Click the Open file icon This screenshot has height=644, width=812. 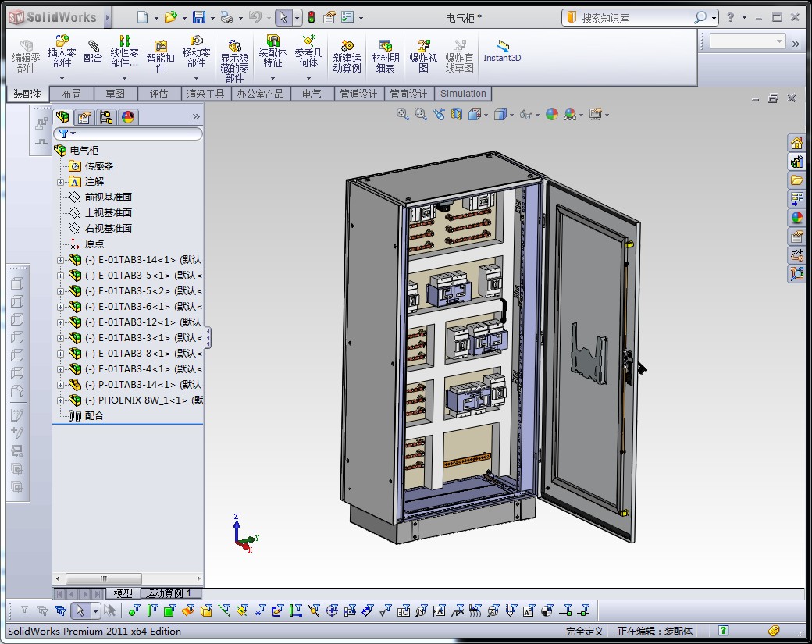point(170,18)
